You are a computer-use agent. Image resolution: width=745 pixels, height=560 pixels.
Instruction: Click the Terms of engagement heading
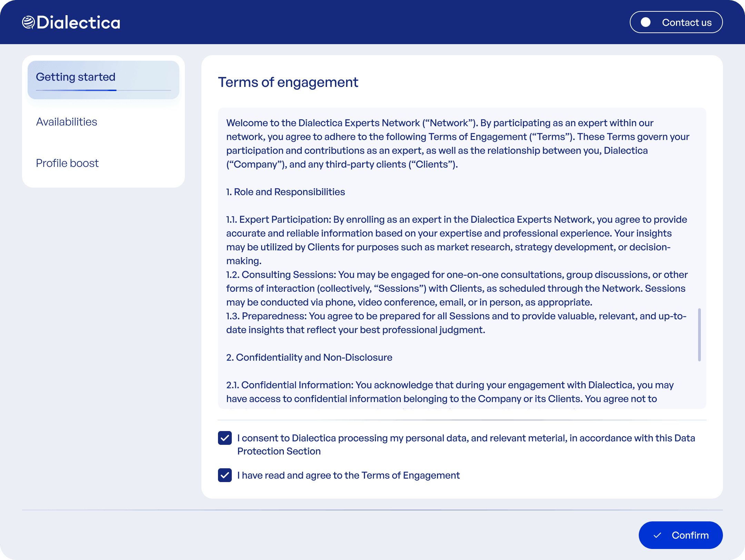tap(288, 82)
